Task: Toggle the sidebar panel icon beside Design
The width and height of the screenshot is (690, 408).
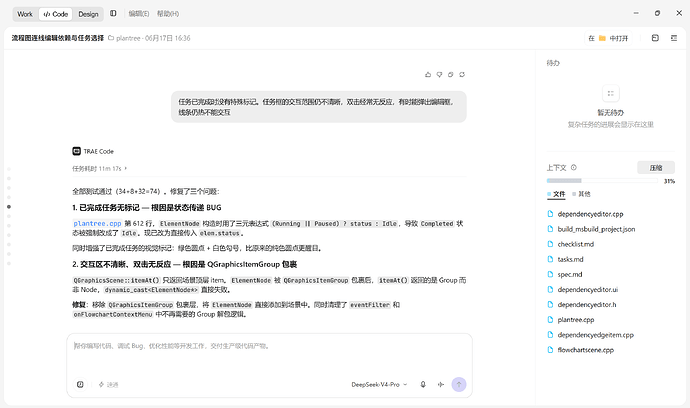Action: click(113, 14)
